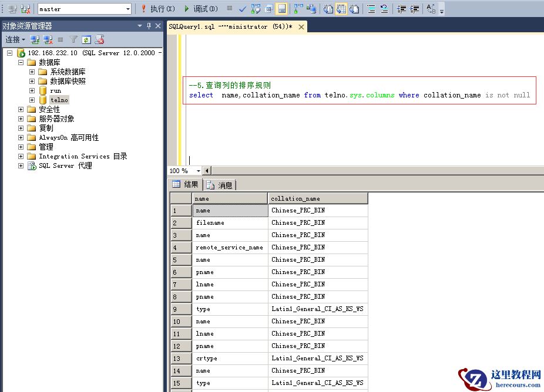Click the Execute (执行) query button

point(157,9)
